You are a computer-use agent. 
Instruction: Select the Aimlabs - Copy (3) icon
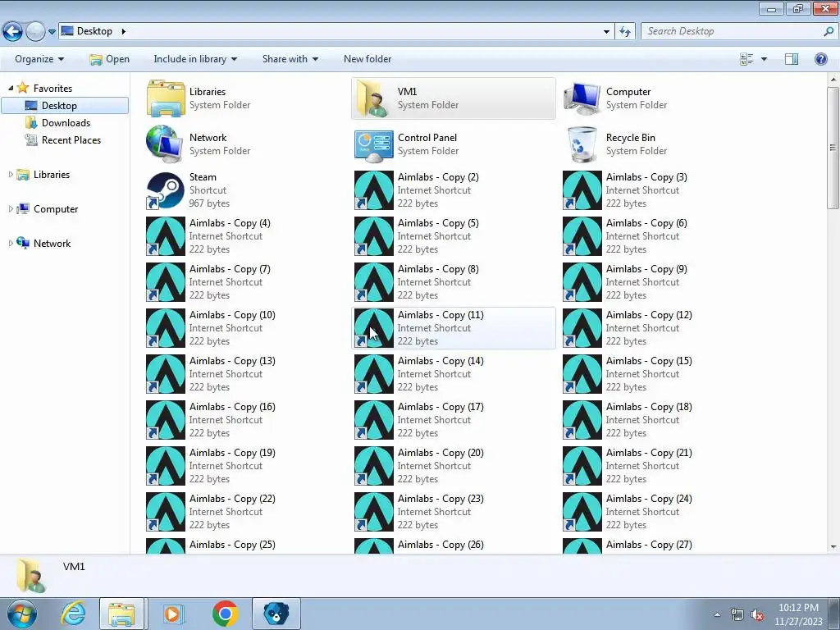[582, 190]
